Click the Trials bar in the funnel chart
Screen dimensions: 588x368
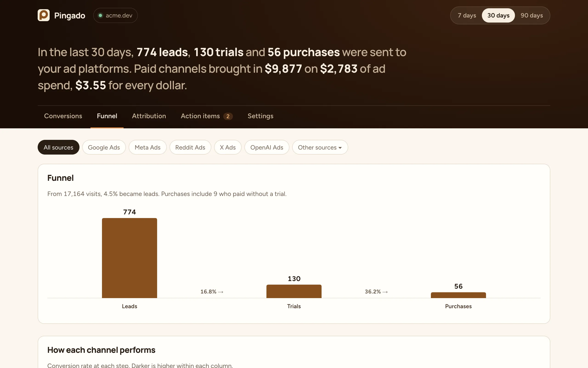294,291
